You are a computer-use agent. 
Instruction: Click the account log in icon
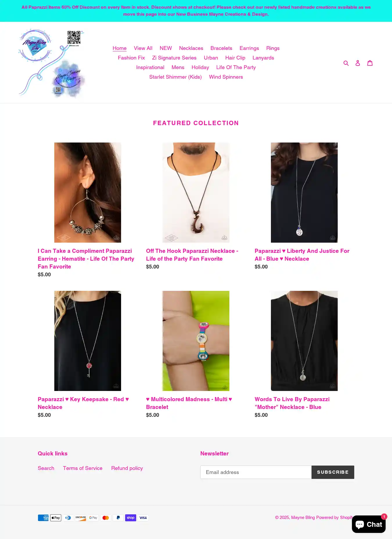358,63
